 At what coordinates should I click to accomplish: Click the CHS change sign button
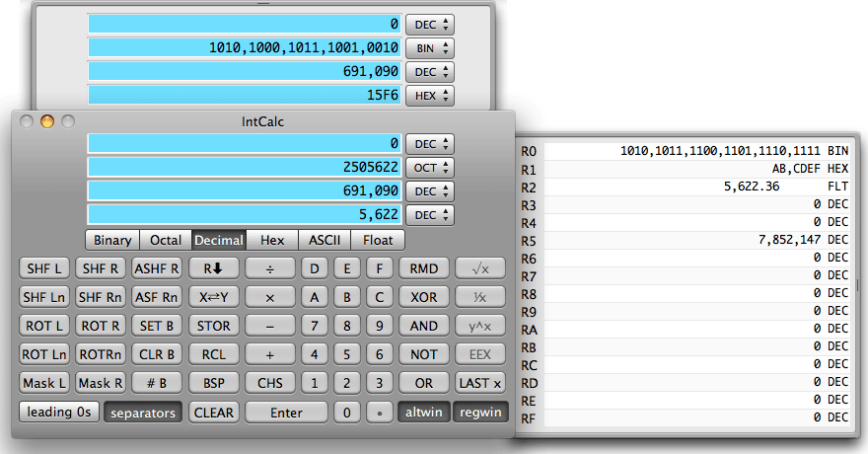tap(270, 383)
